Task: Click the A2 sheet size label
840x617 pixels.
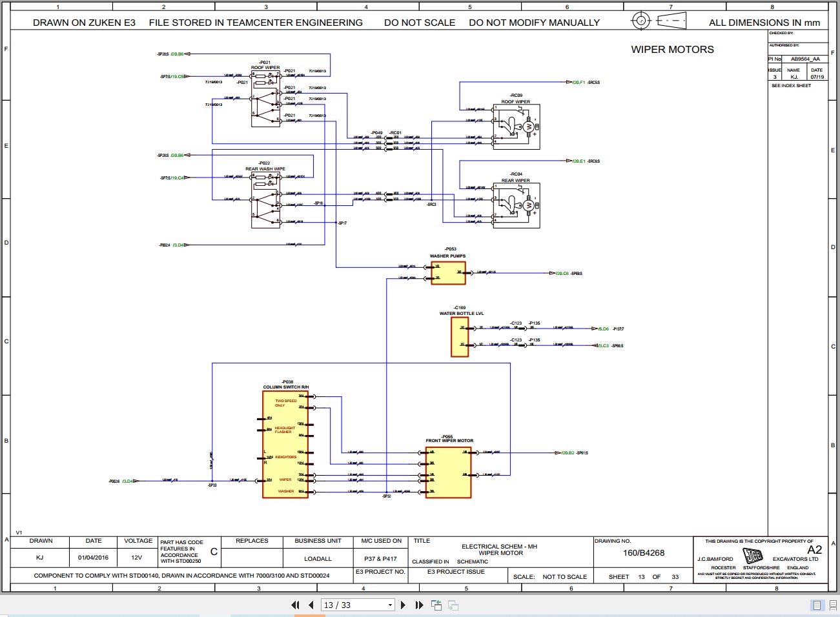Action: tap(814, 550)
